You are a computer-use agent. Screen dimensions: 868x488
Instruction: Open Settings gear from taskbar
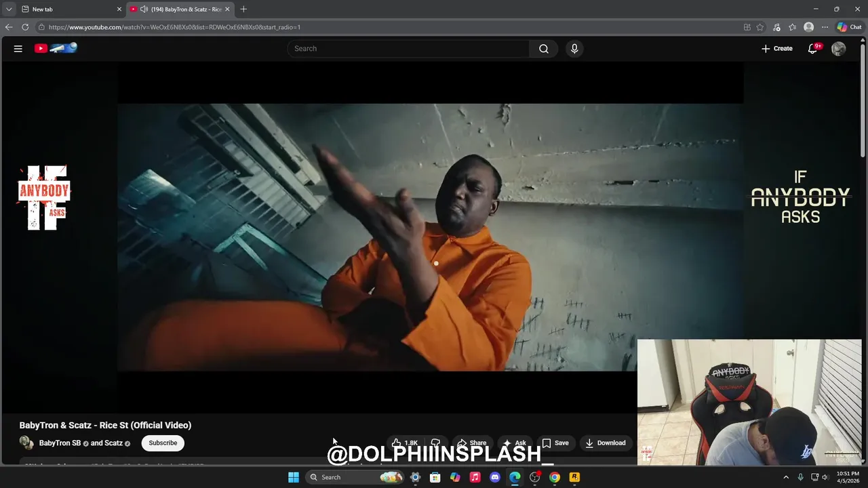click(x=416, y=477)
